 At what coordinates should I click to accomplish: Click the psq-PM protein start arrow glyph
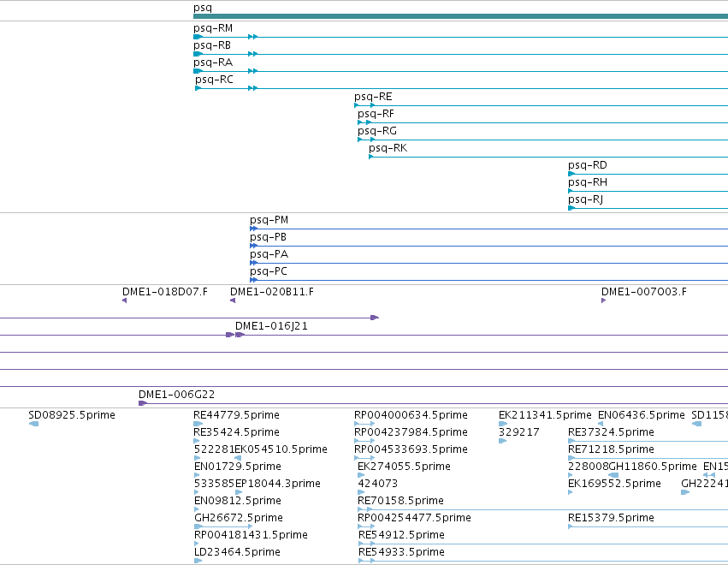point(253,229)
